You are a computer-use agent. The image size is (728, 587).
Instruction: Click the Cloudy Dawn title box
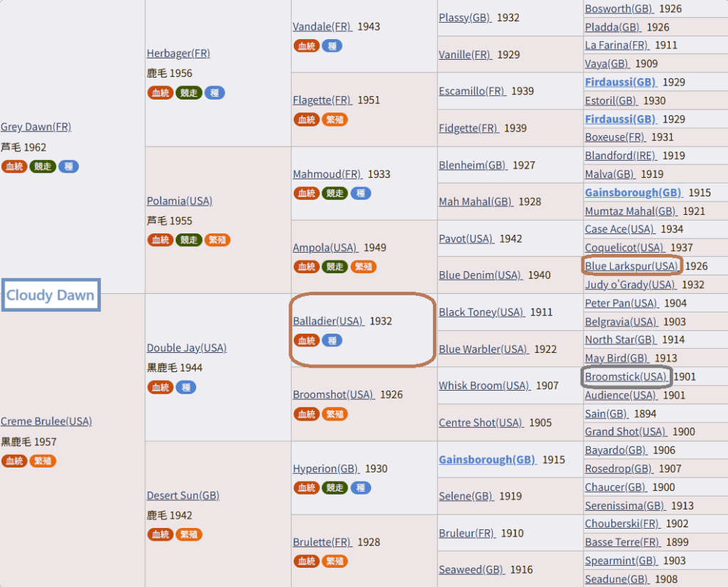click(x=50, y=295)
